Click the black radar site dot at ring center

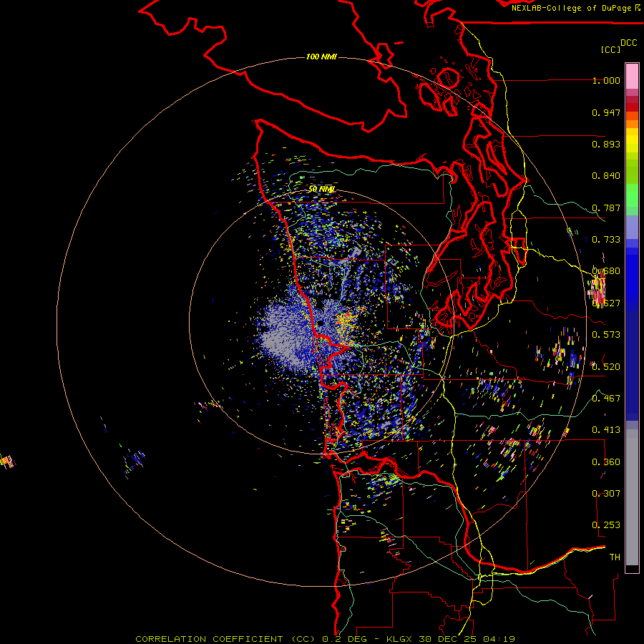pos(321,323)
